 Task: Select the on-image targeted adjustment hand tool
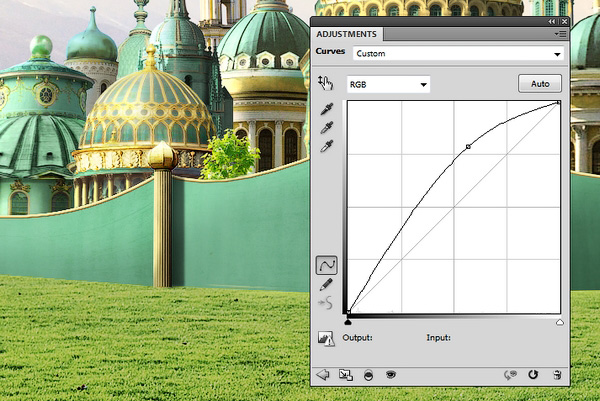(x=326, y=83)
